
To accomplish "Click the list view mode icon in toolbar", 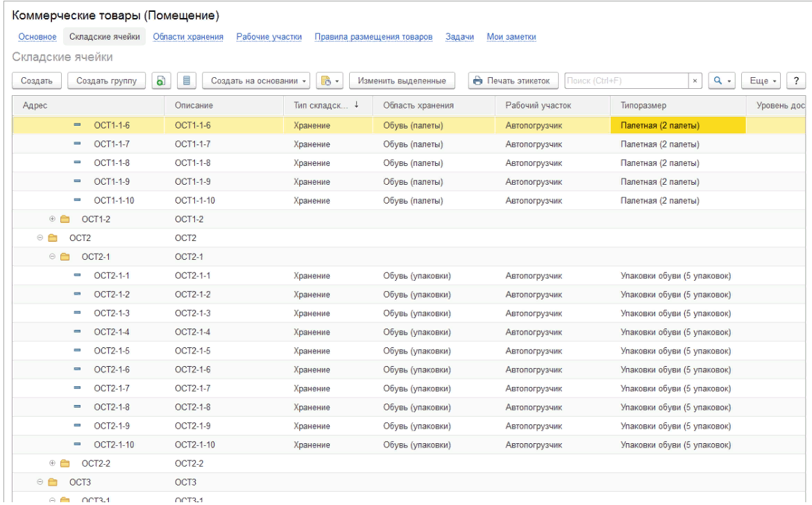I will [x=187, y=81].
